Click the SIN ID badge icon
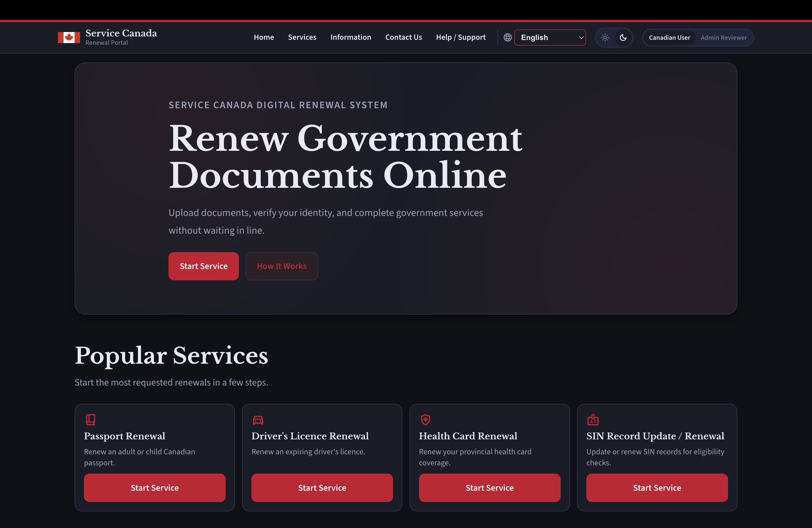The width and height of the screenshot is (812, 528). (593, 419)
